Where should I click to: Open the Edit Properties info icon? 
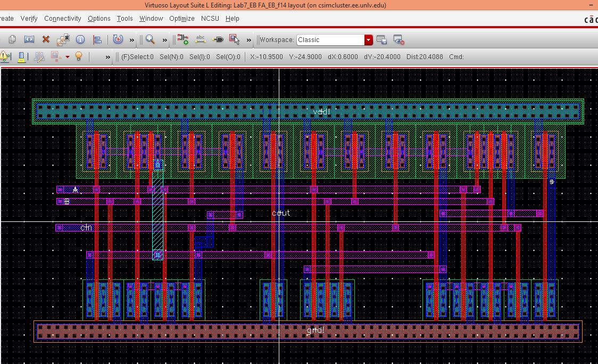click(x=80, y=40)
